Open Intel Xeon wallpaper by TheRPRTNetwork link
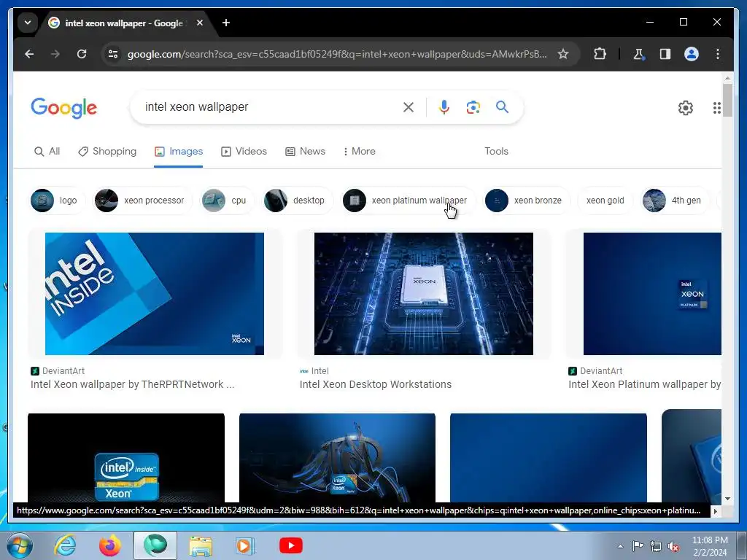Screen dimensions: 747x560 133,384
